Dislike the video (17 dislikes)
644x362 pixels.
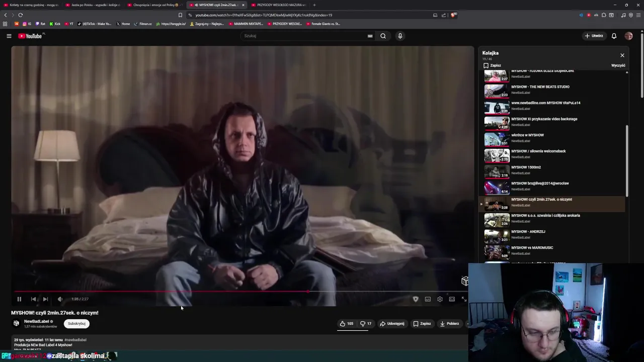coord(366,324)
